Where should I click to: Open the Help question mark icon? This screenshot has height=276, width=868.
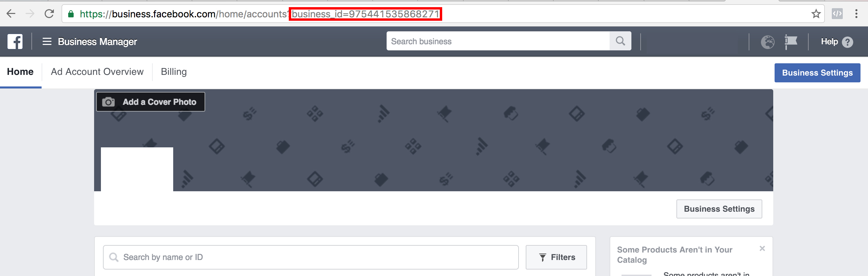(x=847, y=42)
